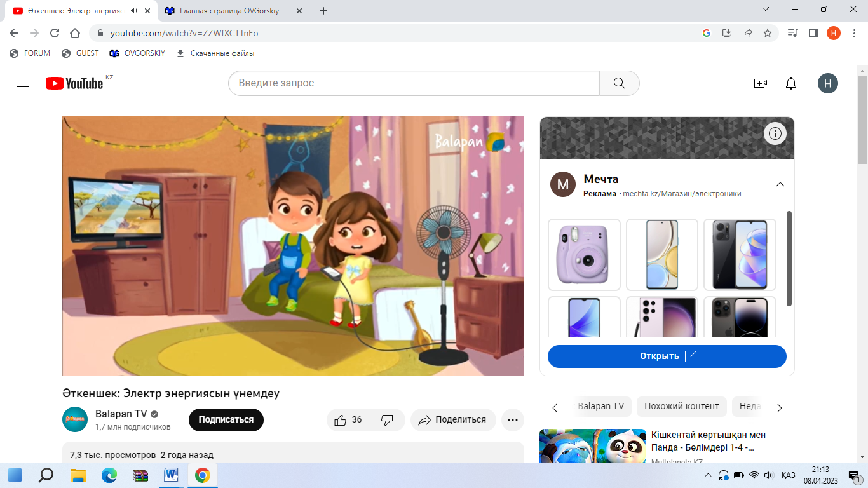Open the Кішкентай көртышқан мен Панда video title
The width and height of the screenshot is (868, 488).
[709, 441]
